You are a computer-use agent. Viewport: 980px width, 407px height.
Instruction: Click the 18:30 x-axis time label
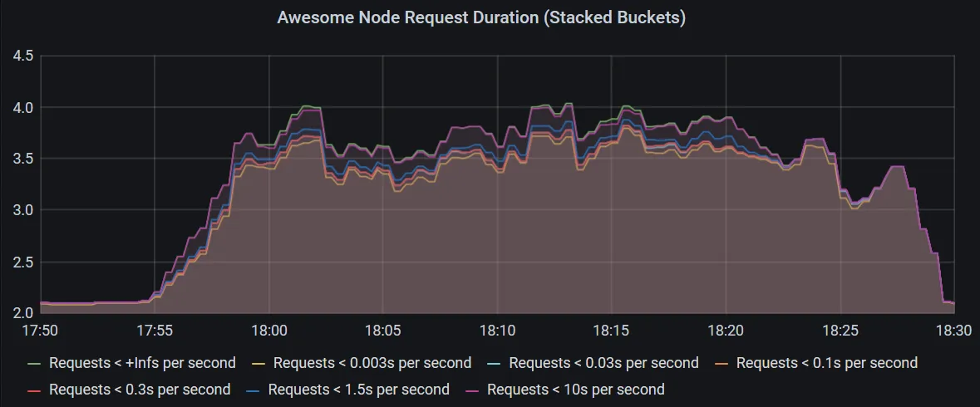pos(953,331)
